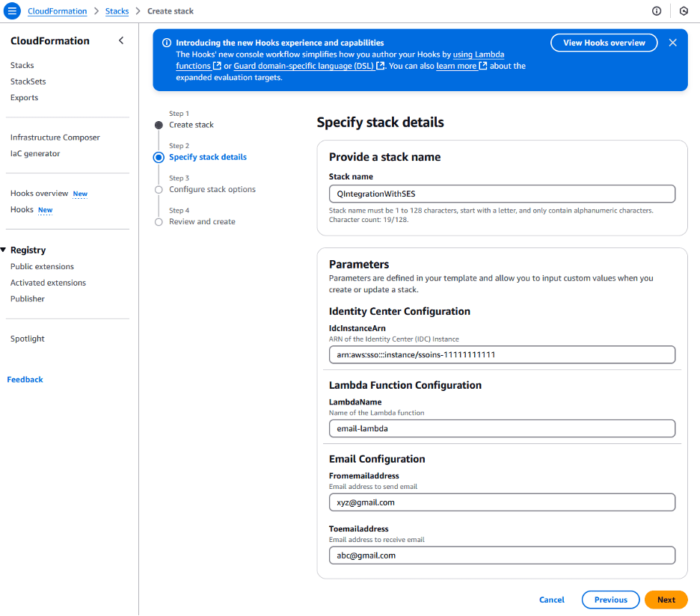Click the info help icon in top bar
Screen dimensions: 700x616
(656, 10)
